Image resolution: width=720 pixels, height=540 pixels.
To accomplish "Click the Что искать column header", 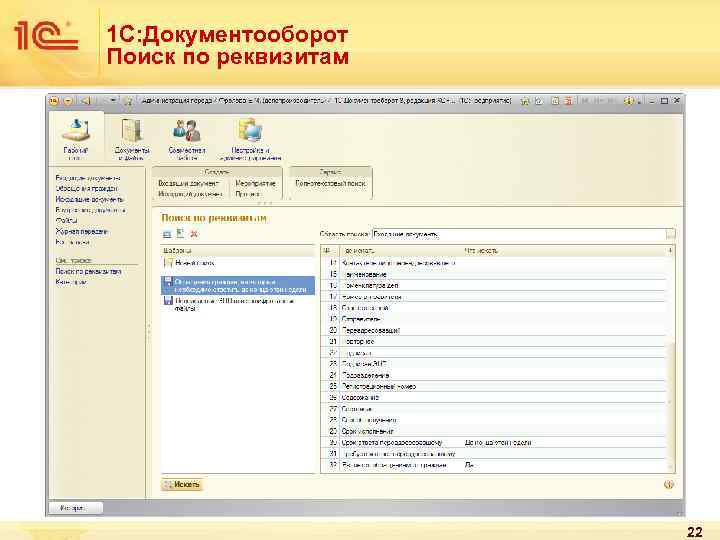I will [481, 251].
